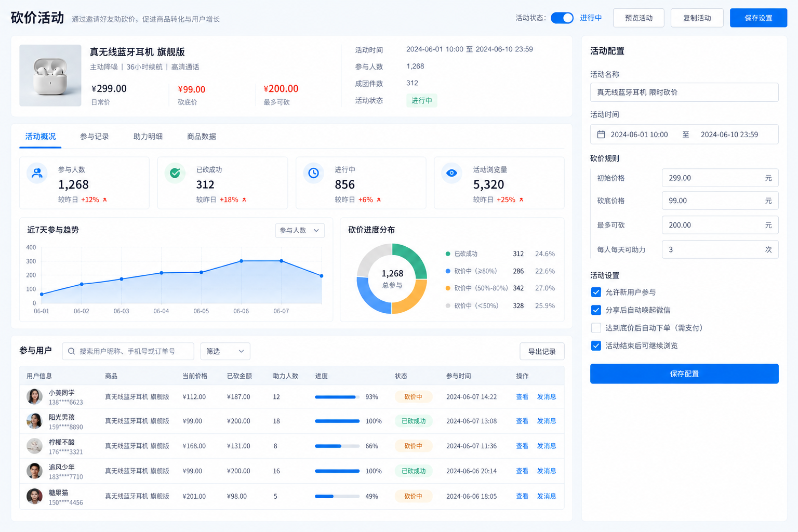The height and width of the screenshot is (532, 798).
Task: Click the red up-arrow next to +12%
Action: (x=105, y=199)
